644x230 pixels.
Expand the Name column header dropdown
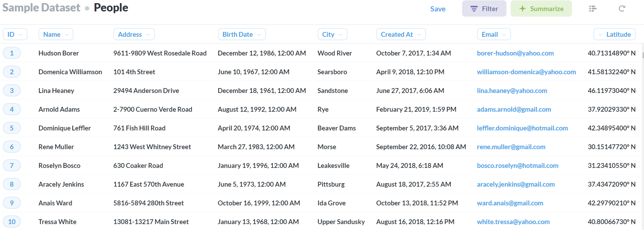point(56,34)
